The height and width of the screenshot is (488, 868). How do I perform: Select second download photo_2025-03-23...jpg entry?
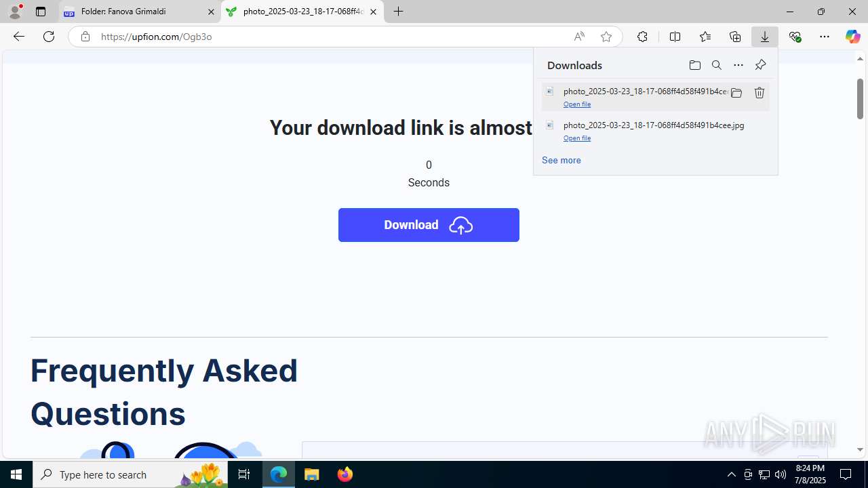(x=655, y=130)
